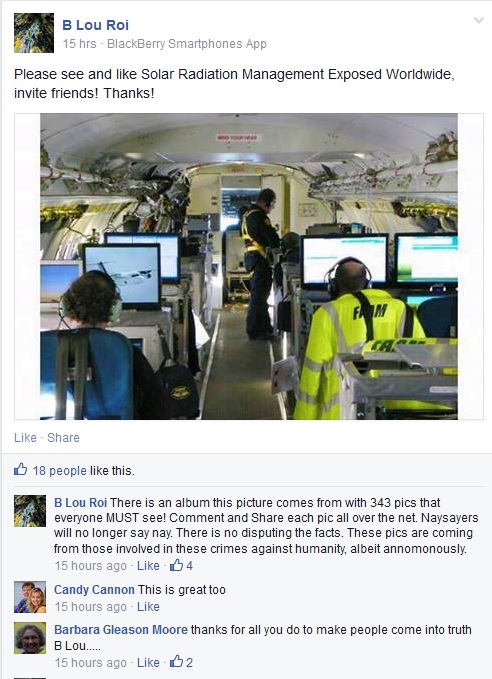Click B Lou Roi's comment avatar
Image resolution: width=492 pixels, height=679 pixels.
click(x=30, y=511)
